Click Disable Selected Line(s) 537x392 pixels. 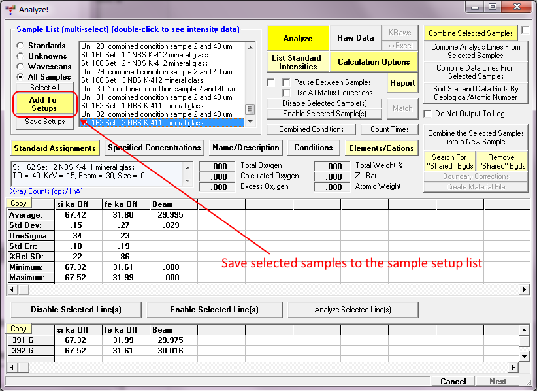76,310
